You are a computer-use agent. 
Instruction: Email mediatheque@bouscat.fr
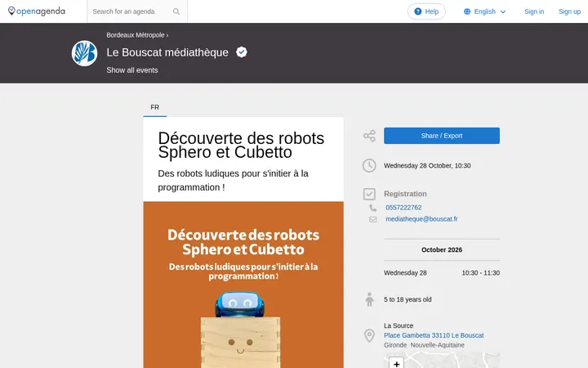point(421,219)
